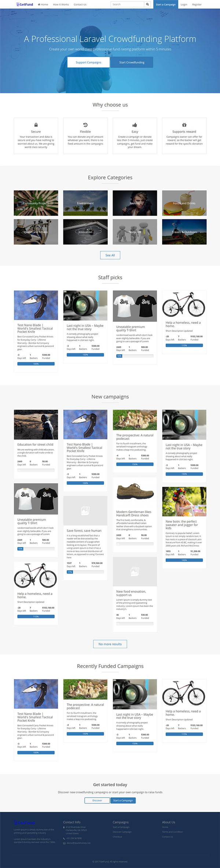Screen dimensions: 220x868
Task: Click the search magnifier icon button
Action: (147, 4)
